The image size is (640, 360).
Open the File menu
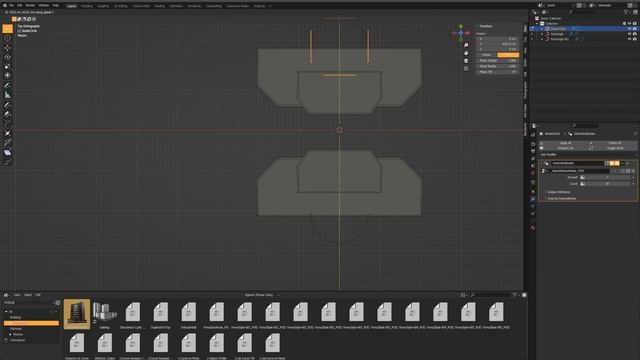[11, 5]
